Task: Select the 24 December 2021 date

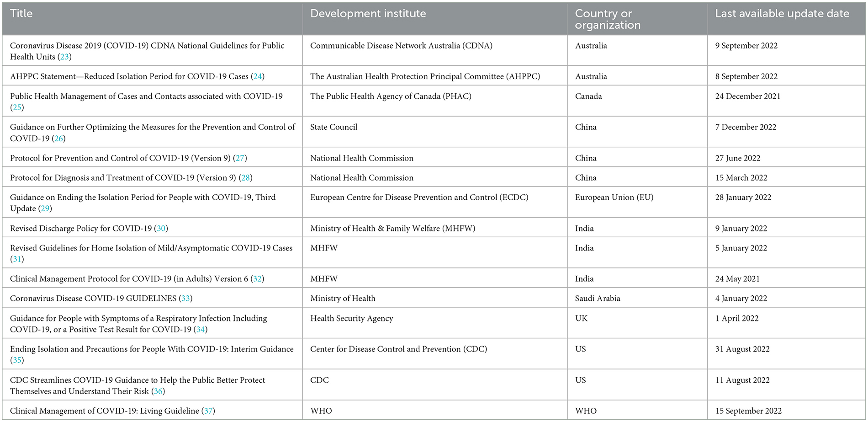Action: (748, 96)
